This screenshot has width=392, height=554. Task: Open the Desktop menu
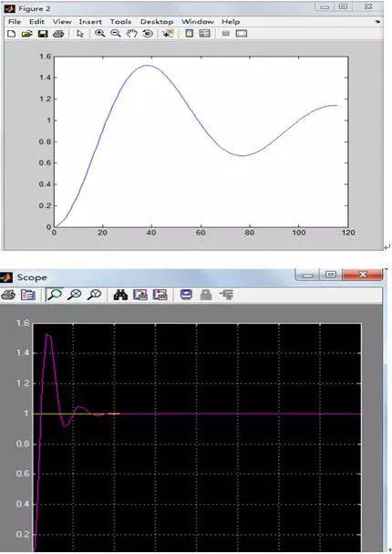[x=157, y=22]
